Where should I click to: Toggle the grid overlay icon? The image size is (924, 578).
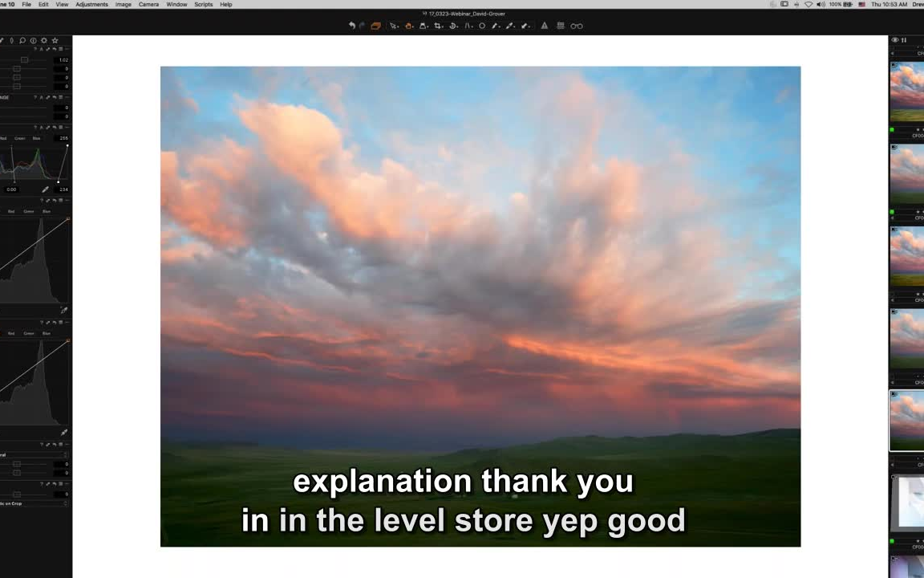pos(561,26)
